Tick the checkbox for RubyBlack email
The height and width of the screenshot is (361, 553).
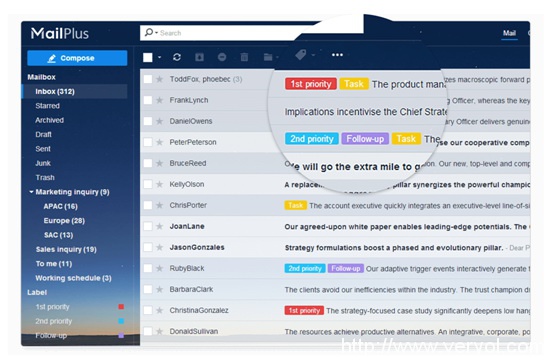[148, 268]
